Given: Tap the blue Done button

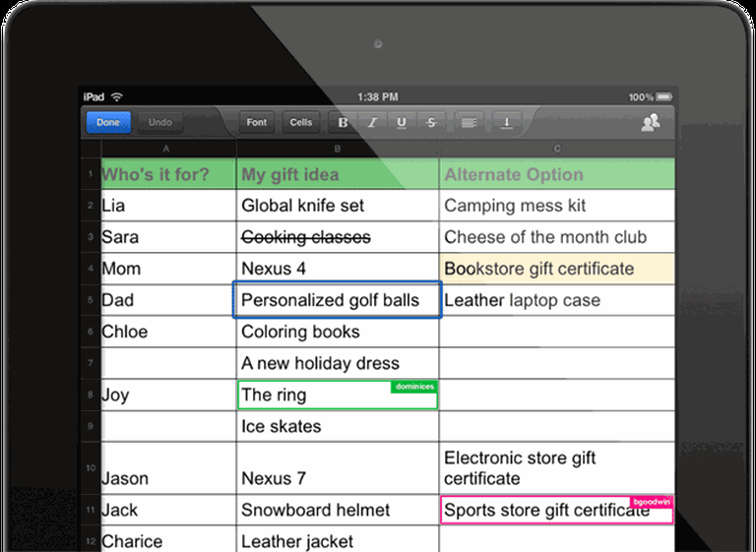Looking at the screenshot, I should (x=108, y=122).
